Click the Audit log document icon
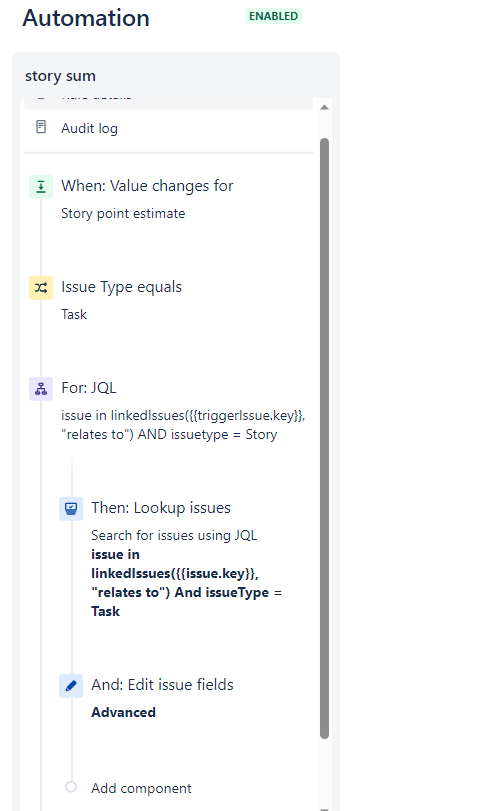Viewport: 481px width, 811px height. tap(41, 127)
